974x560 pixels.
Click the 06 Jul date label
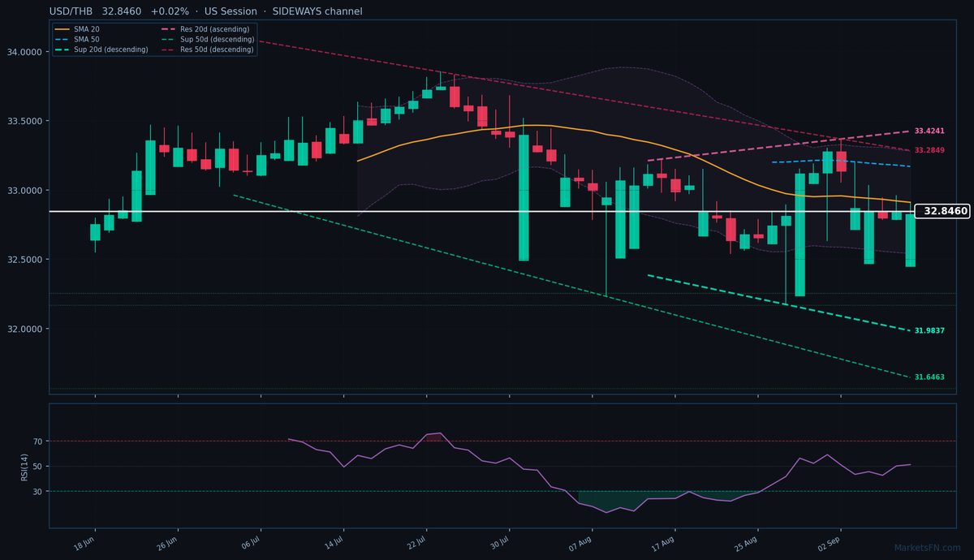coord(251,542)
